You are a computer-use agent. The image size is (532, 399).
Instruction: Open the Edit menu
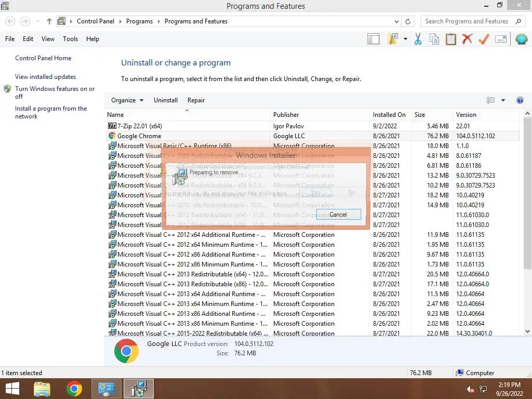pyautogui.click(x=28, y=39)
